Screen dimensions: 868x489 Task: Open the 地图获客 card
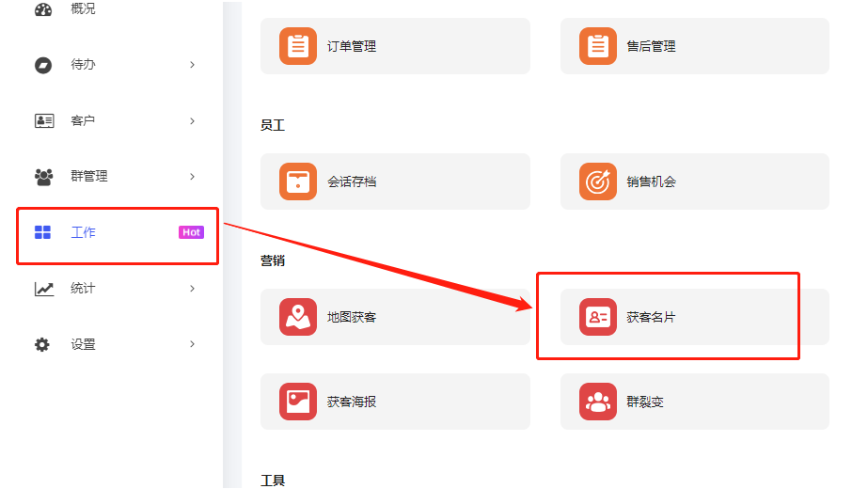tap(395, 317)
